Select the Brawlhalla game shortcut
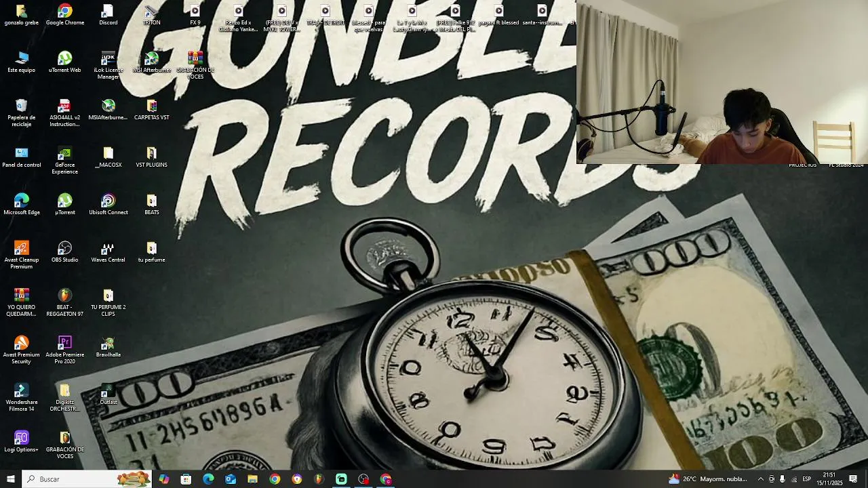 [x=108, y=347]
